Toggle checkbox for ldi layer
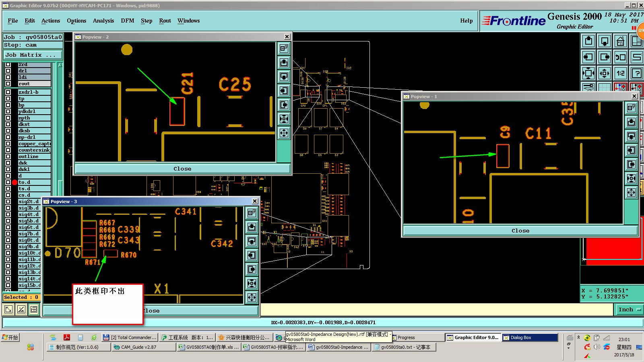The width and height of the screenshot is (644, 362). [x=8, y=77]
